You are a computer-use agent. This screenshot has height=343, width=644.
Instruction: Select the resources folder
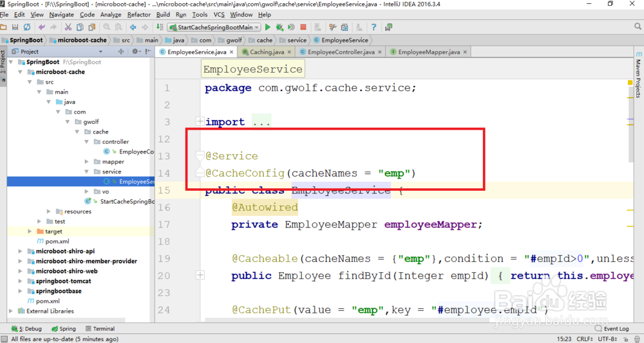[x=73, y=211]
